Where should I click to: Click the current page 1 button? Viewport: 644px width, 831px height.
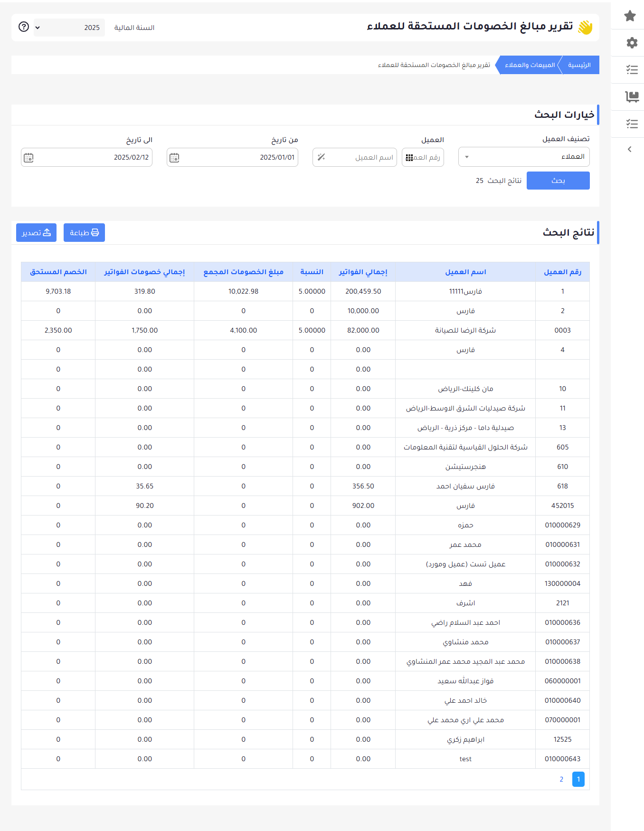(x=578, y=779)
